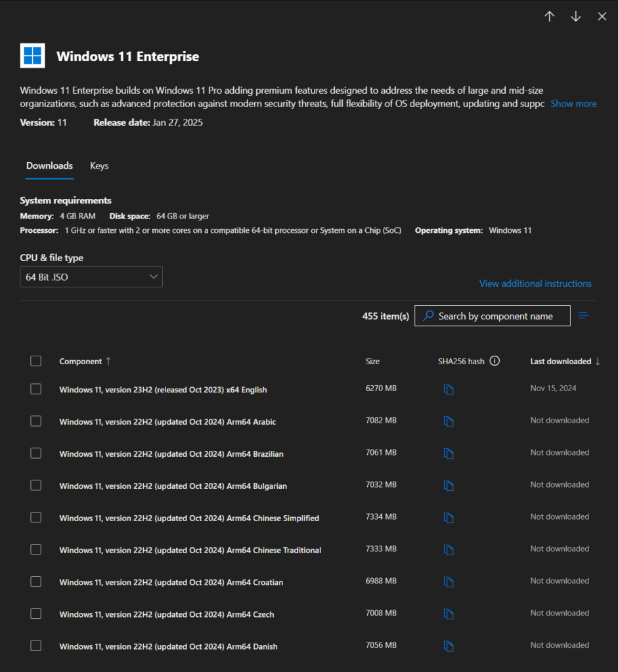Open Arm64 Brazilian component link
This screenshot has height=672, width=618.
pyautogui.click(x=171, y=454)
